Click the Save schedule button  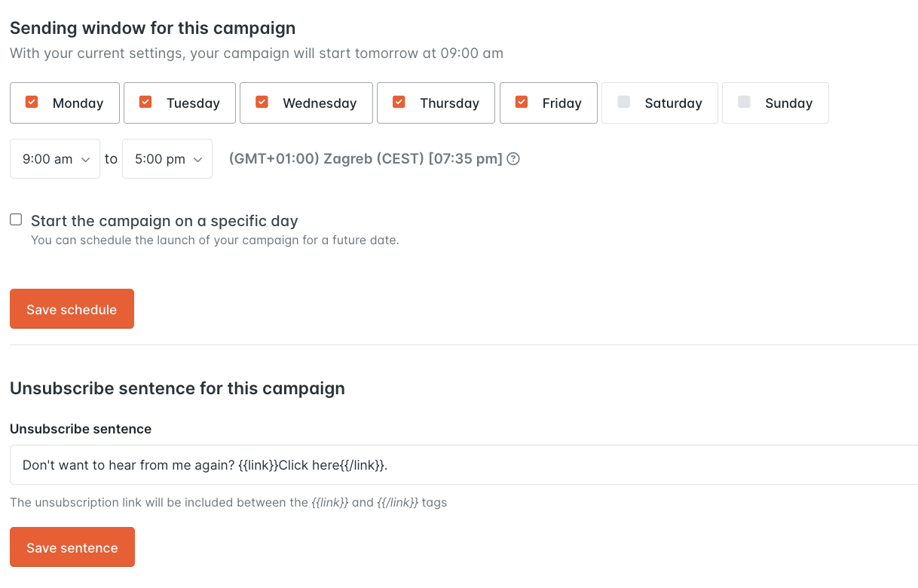[72, 308]
